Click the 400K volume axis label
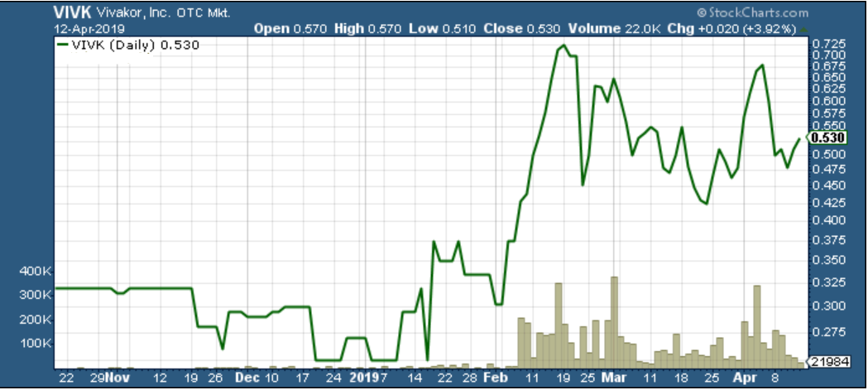 click(37, 272)
